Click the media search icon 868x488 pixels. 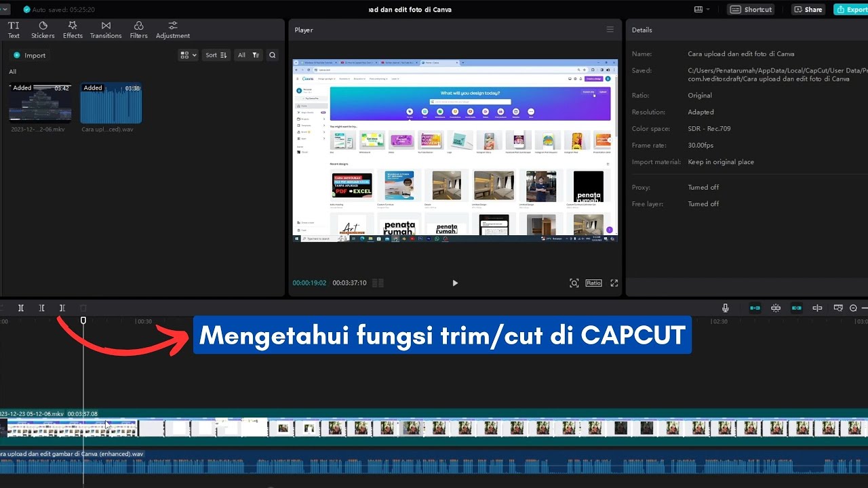pyautogui.click(x=272, y=55)
